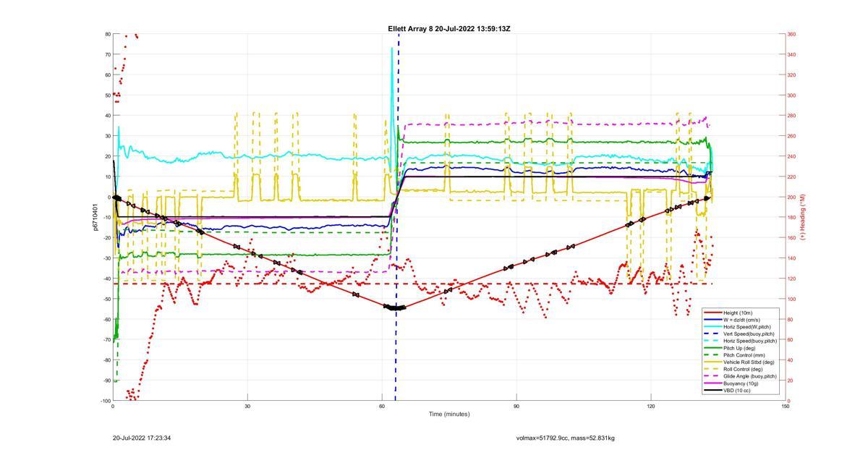Click the cyan horizontal speed spike peak
The width and height of the screenshot is (868, 450).
[x=392, y=49]
